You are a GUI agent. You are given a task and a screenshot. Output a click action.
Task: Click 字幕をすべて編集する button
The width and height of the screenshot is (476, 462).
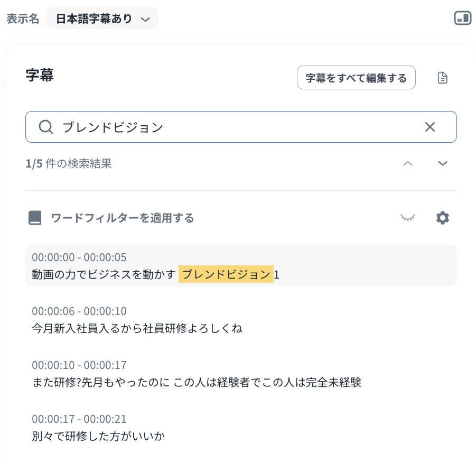pos(356,78)
